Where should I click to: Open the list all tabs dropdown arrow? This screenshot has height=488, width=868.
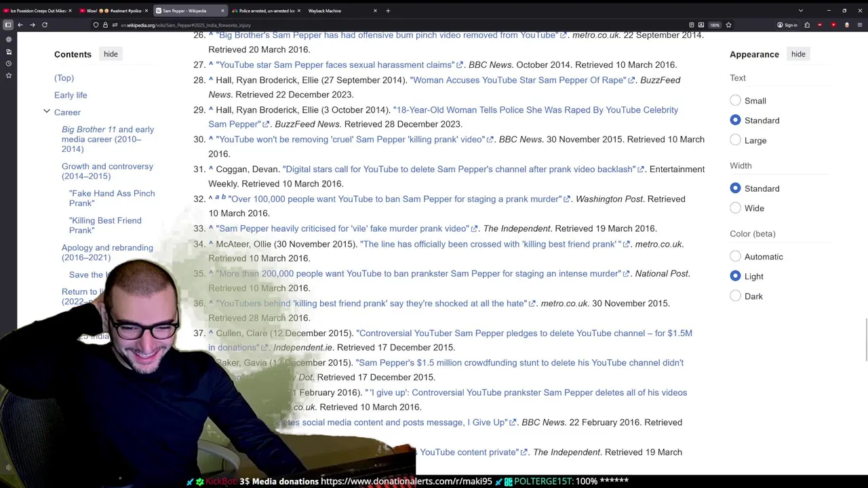(x=800, y=11)
